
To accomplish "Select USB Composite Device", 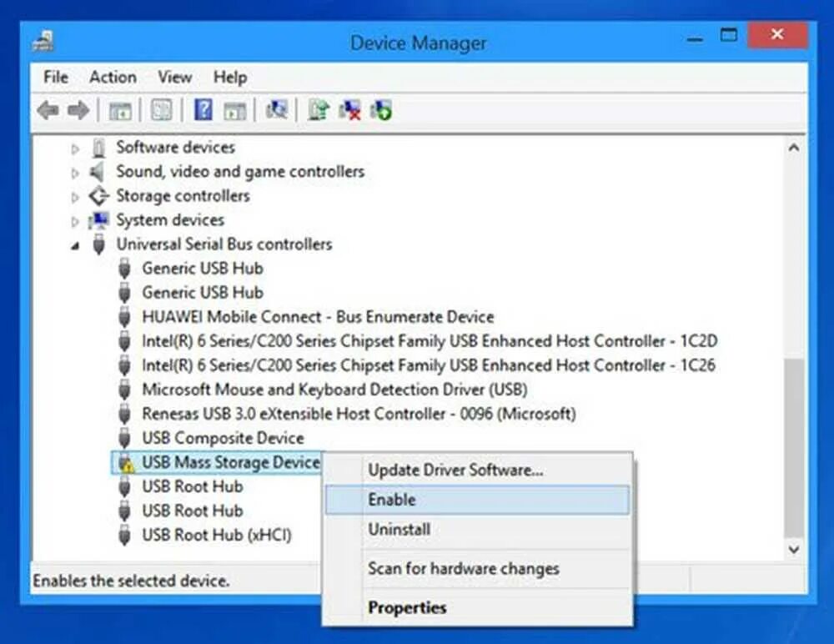I will coord(223,439).
